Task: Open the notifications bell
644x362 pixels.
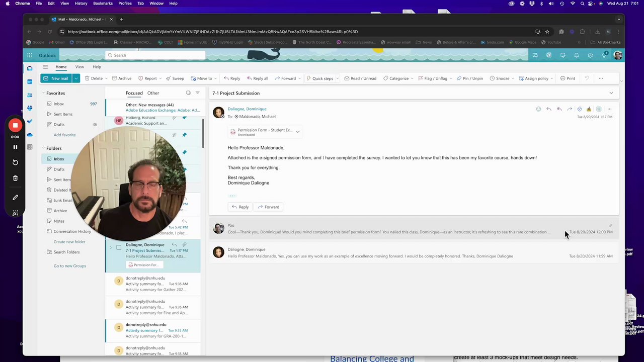Action: [577, 55]
